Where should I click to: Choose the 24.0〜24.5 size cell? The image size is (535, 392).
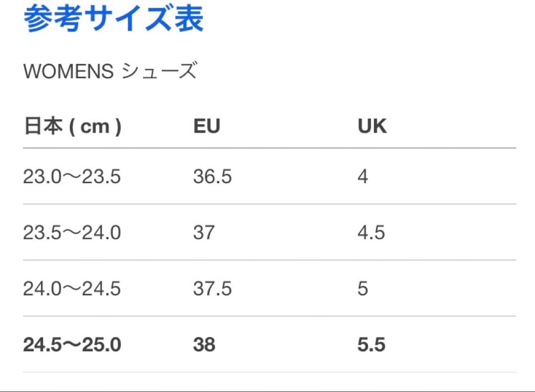click(72, 289)
